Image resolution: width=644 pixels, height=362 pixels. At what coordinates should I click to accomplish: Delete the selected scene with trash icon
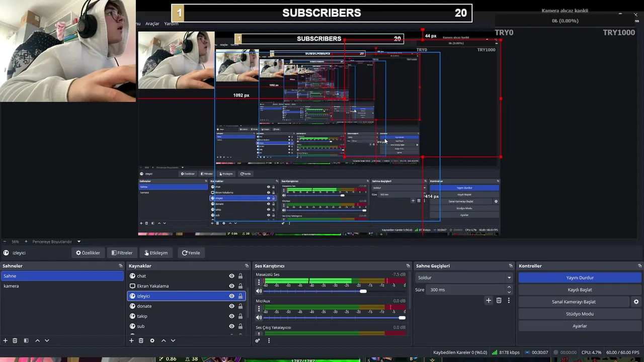[15, 340]
